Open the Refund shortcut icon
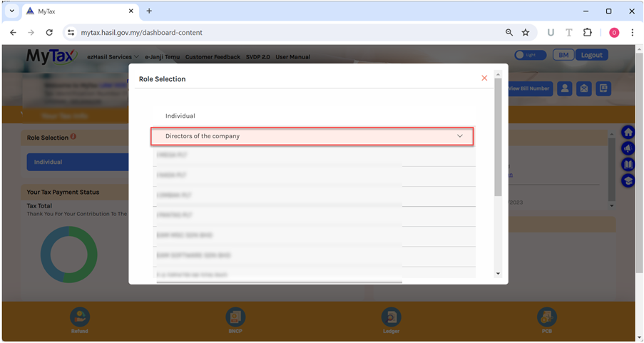644x343 pixels. click(80, 317)
